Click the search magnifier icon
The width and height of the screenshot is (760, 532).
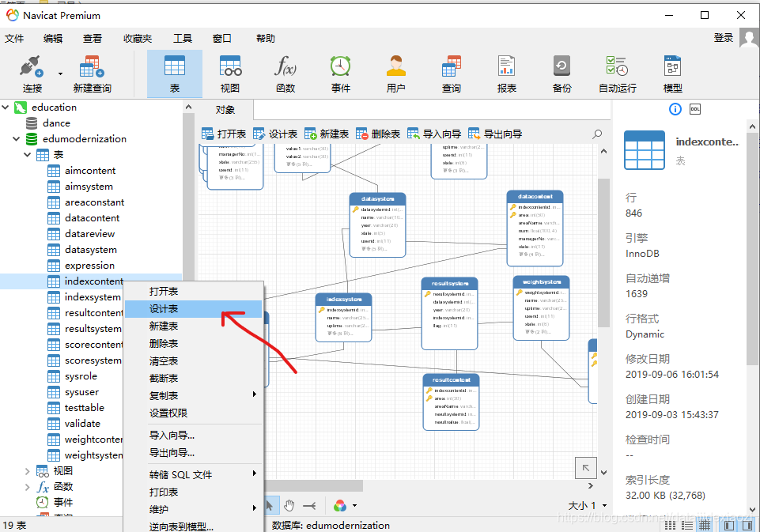click(x=597, y=134)
